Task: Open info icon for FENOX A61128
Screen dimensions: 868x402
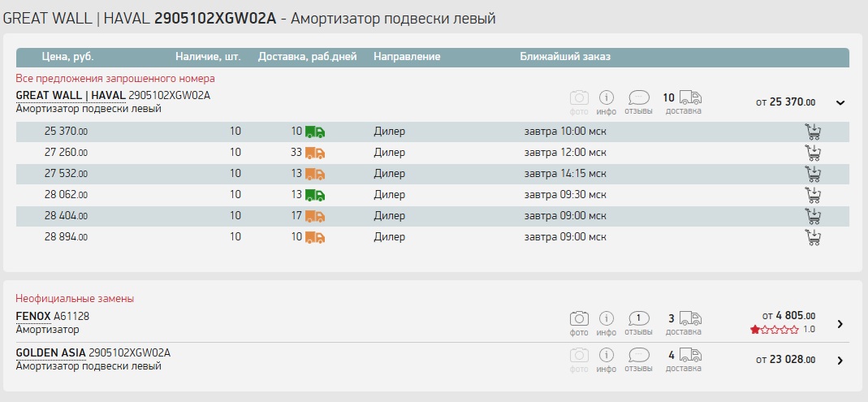Action: click(607, 318)
